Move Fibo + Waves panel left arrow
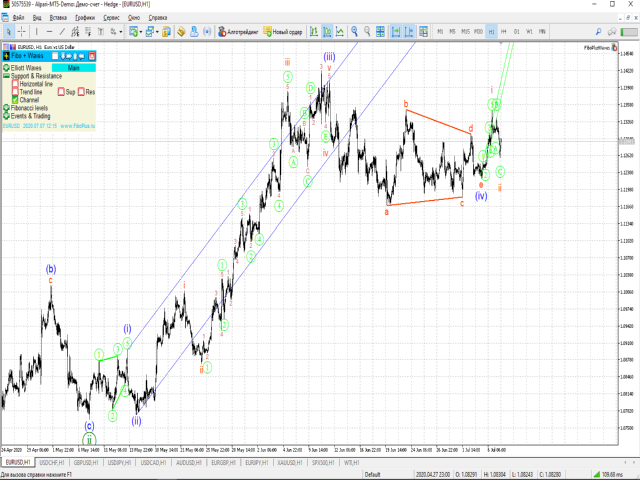The image size is (640, 480). (x=82, y=56)
